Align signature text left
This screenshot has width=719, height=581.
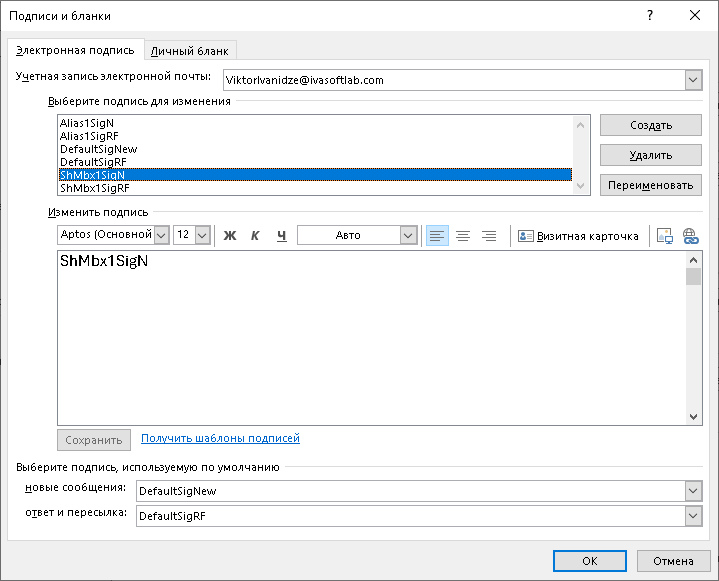pyautogui.click(x=437, y=236)
